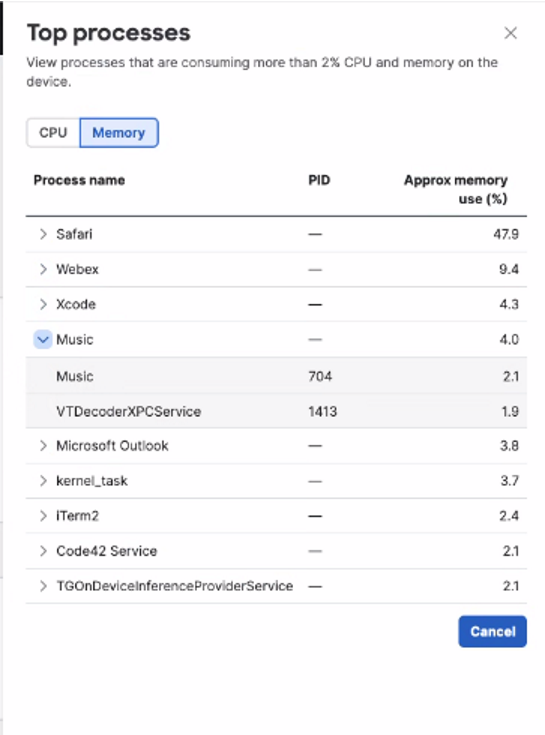
Task: Expand the Webex process chevron
Action: (43, 269)
